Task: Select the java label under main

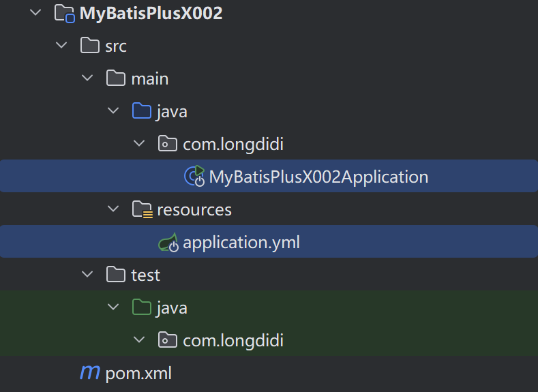Action: tap(172, 112)
